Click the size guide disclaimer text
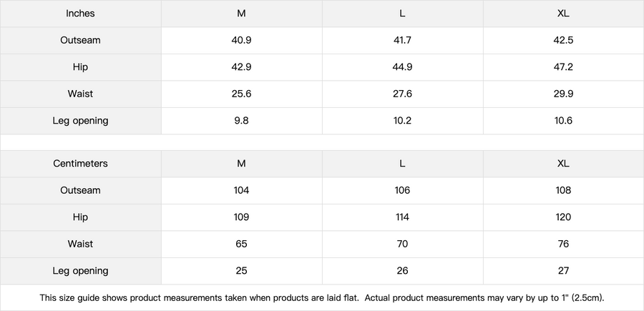Image resolution: width=644 pixels, height=311 pixels. [322, 297]
